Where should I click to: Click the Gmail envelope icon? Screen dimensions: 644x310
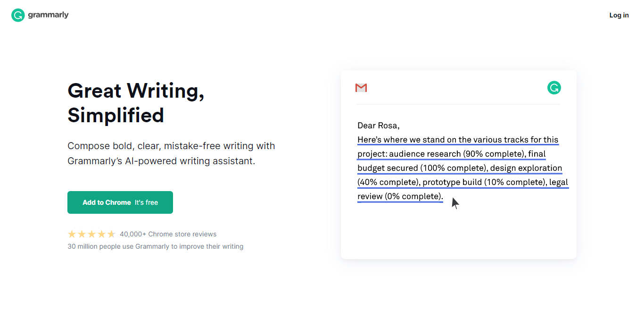[361, 88]
